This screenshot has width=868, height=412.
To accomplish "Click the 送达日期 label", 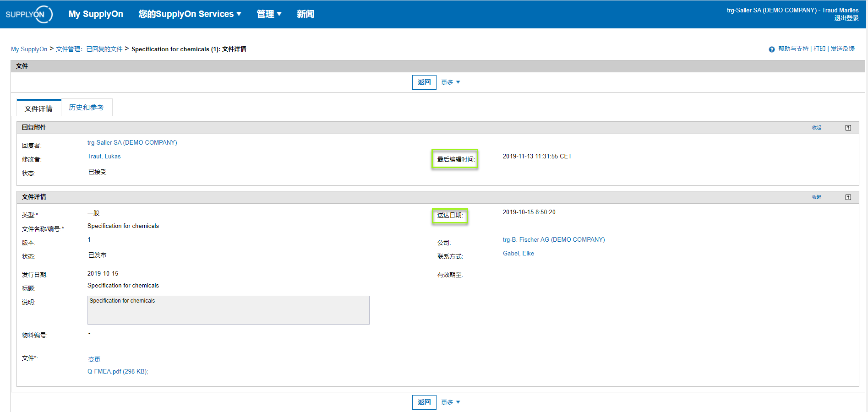I will [x=450, y=215].
